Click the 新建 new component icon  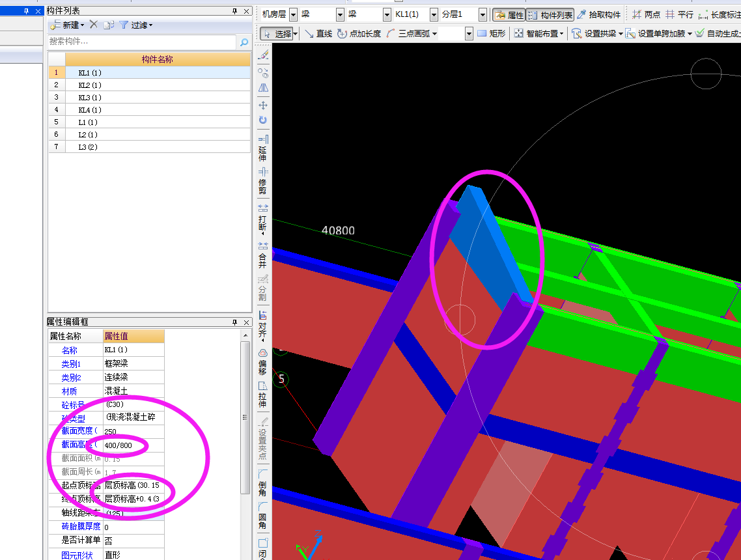(67, 25)
